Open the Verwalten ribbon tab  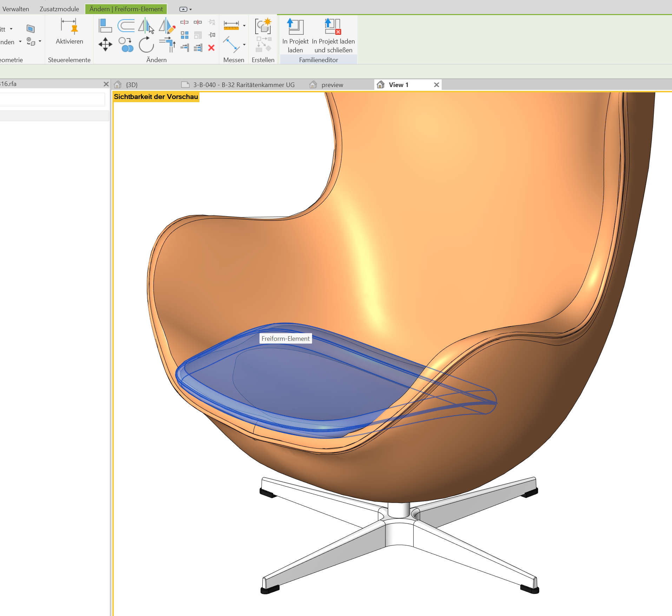point(15,9)
